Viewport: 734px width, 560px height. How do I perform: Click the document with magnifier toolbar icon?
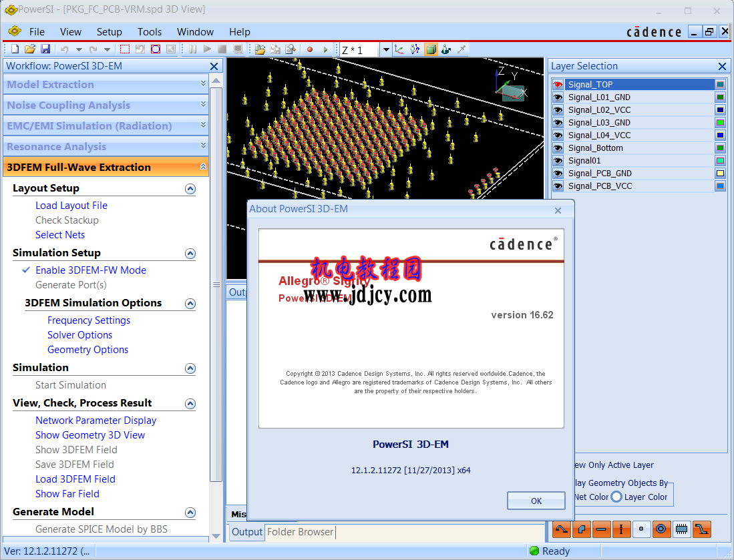291,49
